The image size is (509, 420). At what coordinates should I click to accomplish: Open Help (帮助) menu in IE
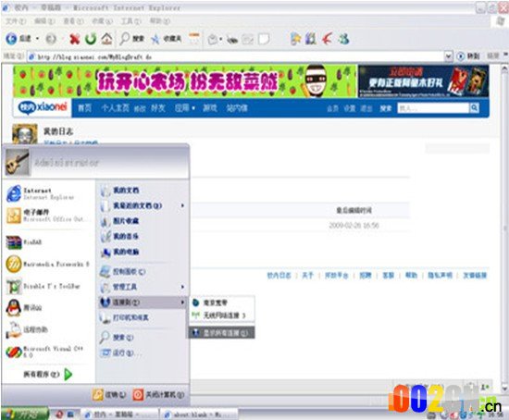tap(160, 21)
